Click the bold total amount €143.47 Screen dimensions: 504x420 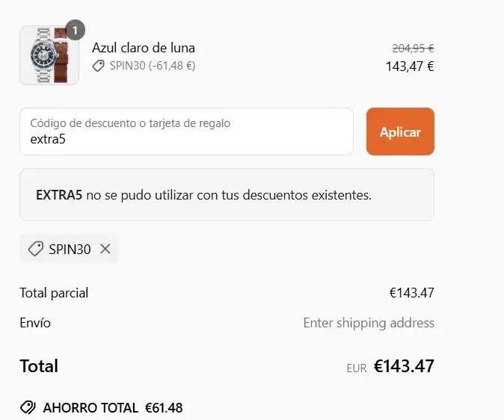coord(404,366)
